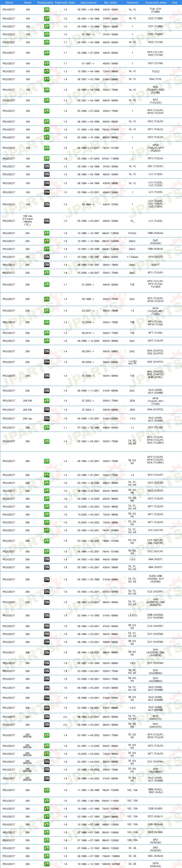This screenshot has height=868, width=182.
Task: Click the PB fuel icon in the TU2J2 row
Action: coord(47,71)
